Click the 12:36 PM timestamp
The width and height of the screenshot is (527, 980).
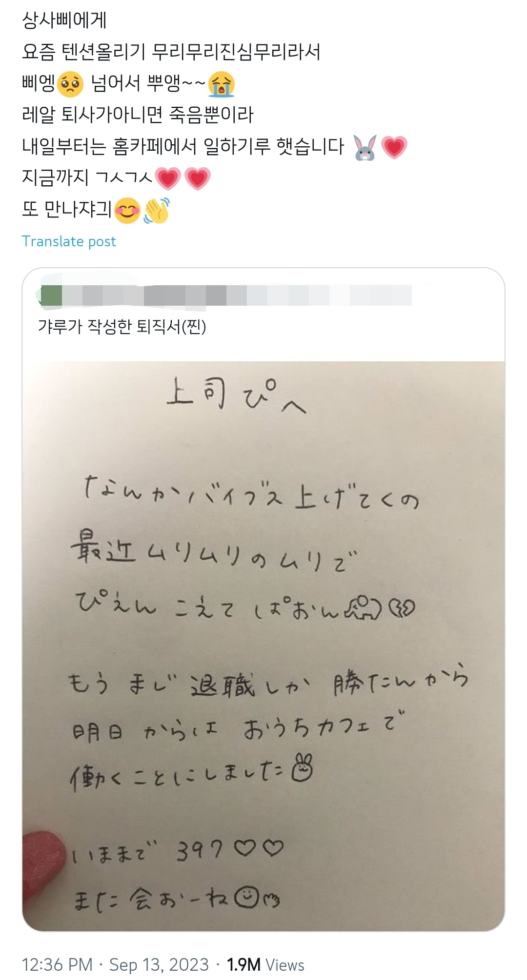[x=57, y=964]
